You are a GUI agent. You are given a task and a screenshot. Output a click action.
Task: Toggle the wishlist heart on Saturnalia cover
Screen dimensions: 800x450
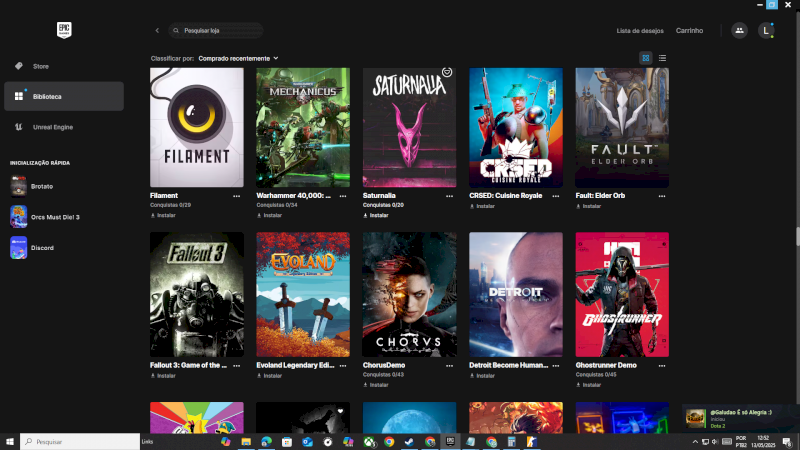click(x=447, y=72)
